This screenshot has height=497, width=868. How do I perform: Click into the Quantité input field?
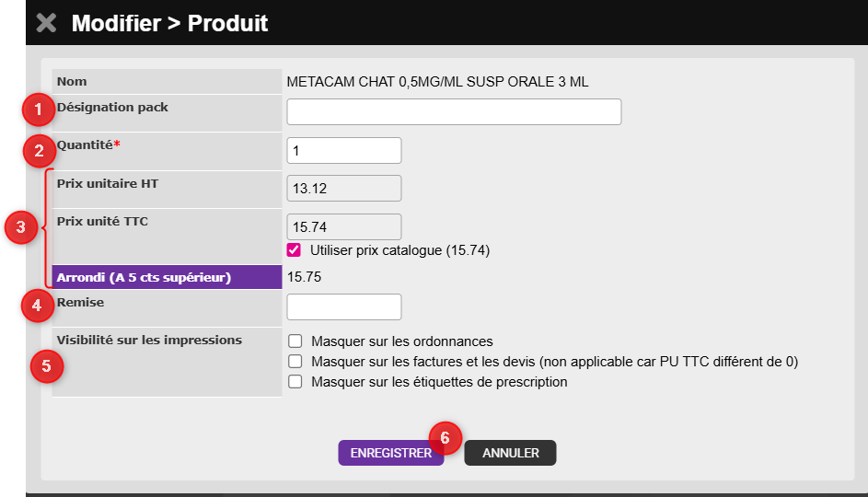coord(344,150)
